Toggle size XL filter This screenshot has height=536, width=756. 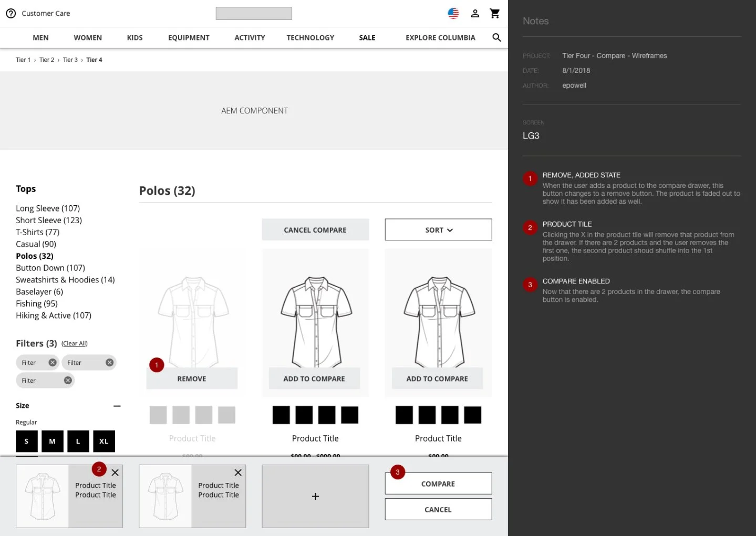click(x=104, y=442)
